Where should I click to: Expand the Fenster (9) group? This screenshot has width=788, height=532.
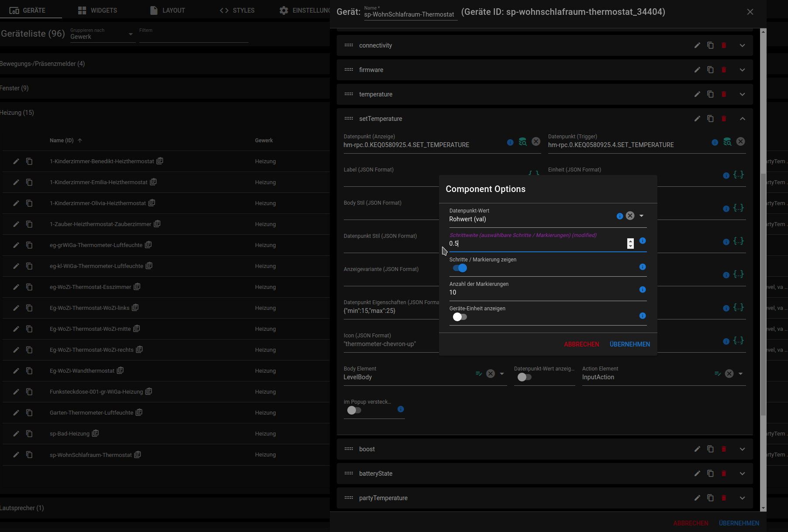pos(165,88)
